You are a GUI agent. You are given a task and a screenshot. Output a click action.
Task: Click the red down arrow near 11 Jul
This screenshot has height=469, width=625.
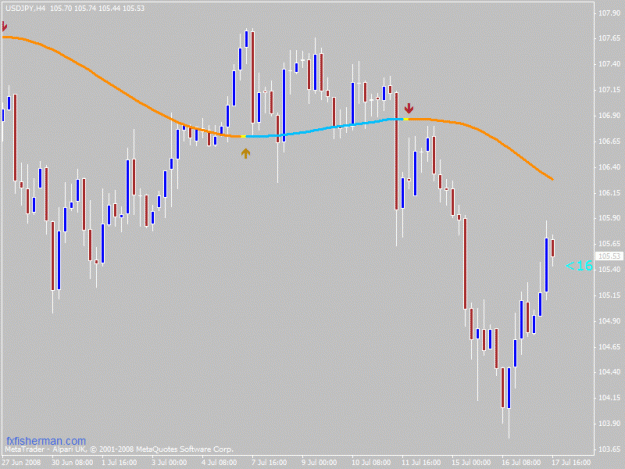pos(409,108)
